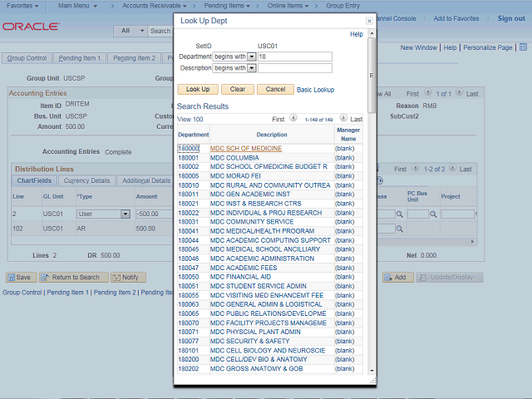Select MDC COLUMBIA description link
532x399 pixels.
click(234, 158)
